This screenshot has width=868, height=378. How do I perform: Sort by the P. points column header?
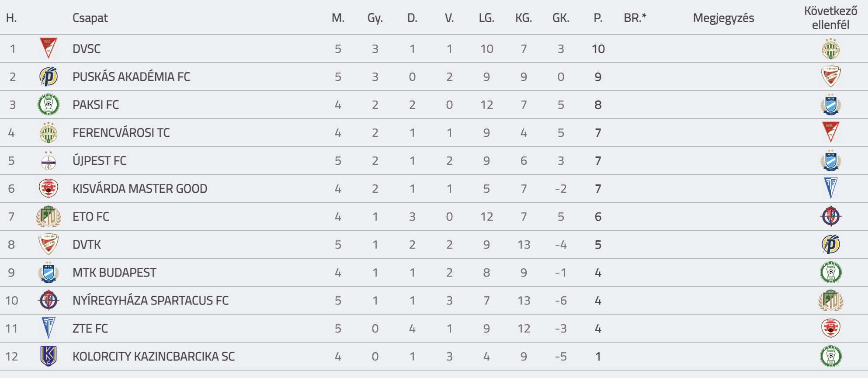(x=598, y=18)
